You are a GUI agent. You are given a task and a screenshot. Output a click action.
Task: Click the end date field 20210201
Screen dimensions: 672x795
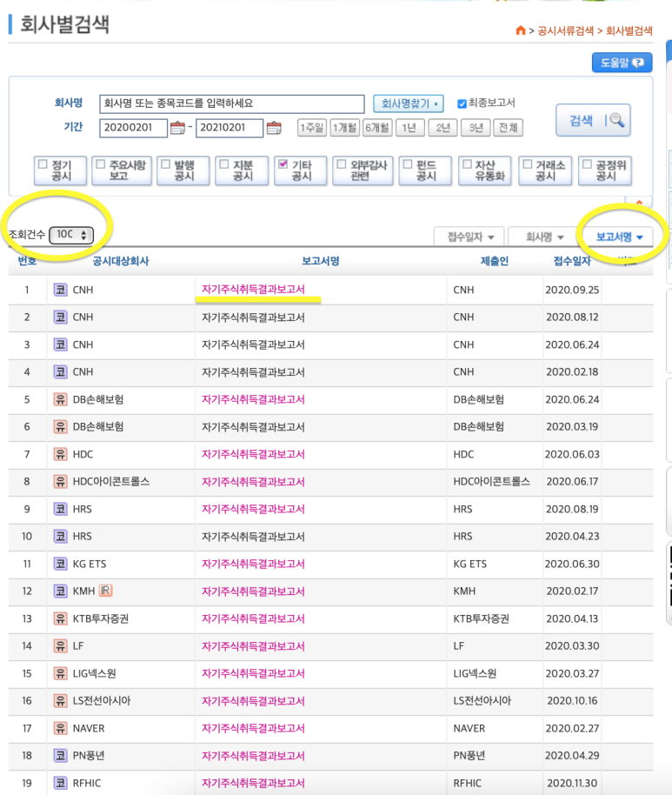click(230, 128)
